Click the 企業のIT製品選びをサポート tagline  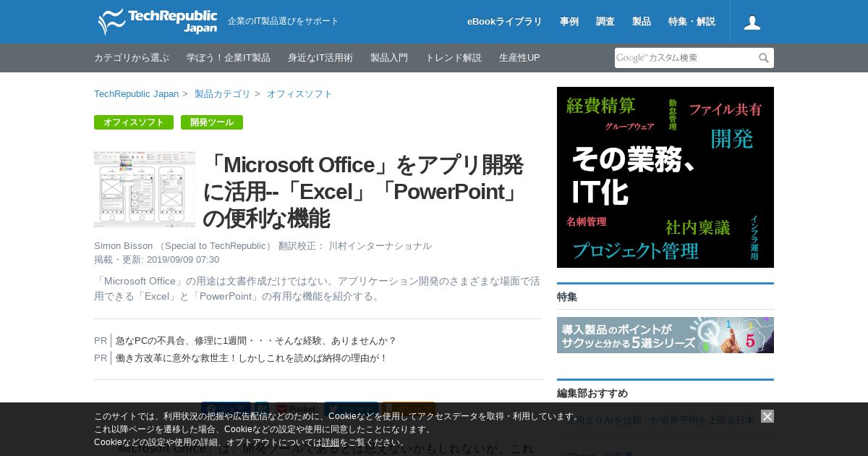pos(284,22)
